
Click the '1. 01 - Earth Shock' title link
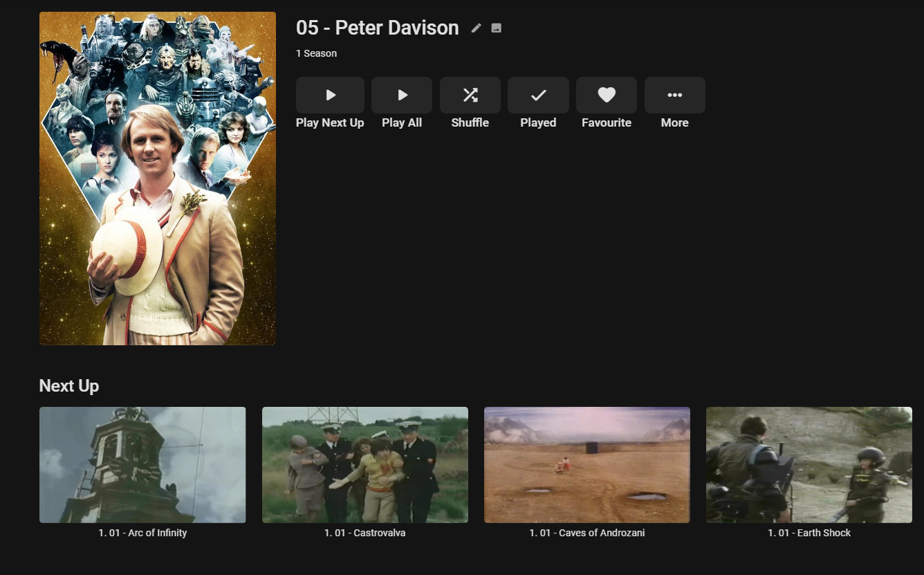coord(809,533)
